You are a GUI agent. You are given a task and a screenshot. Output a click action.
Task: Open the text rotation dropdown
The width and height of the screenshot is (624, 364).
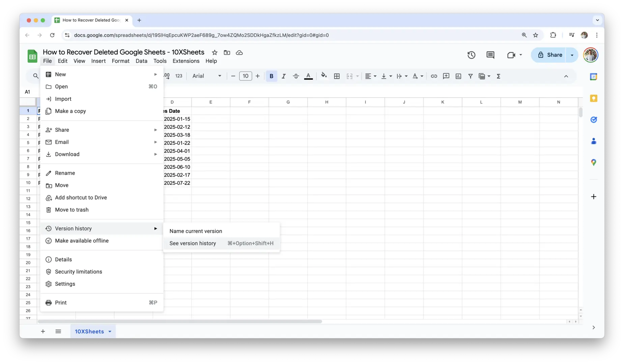coord(418,76)
